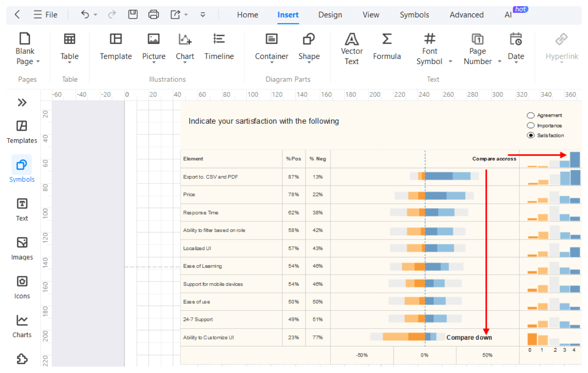Viewport: 588px width, 373px height.
Task: Open the Page Number dropdown arrow
Action: pos(500,61)
